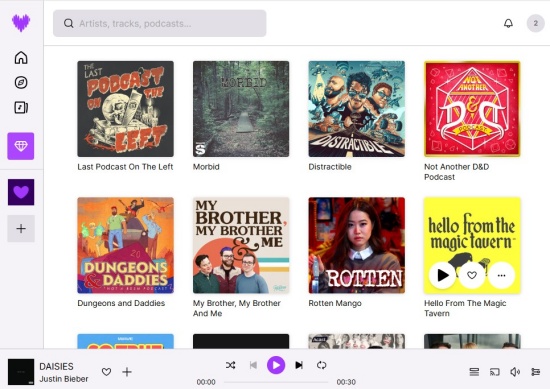Click the 00:00 elapsed time
This screenshot has height=389, width=550.
(206, 382)
